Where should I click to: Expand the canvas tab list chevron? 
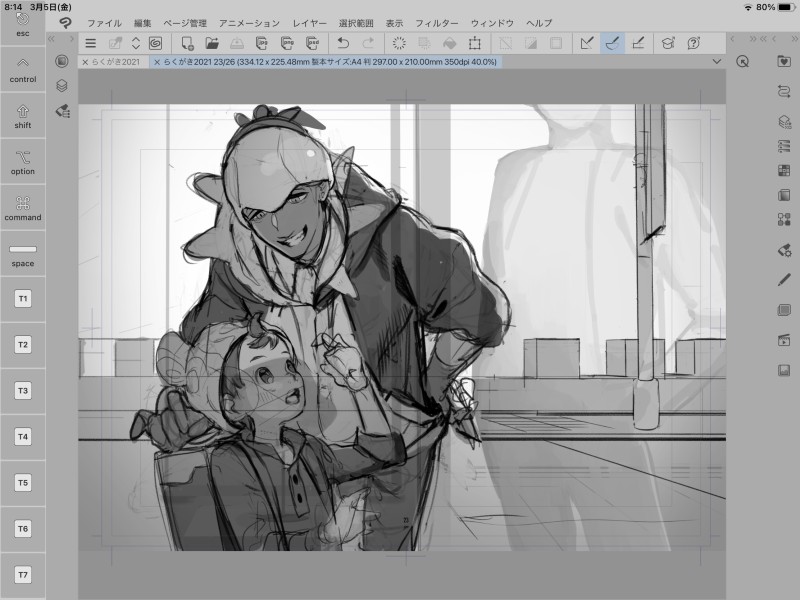(717, 62)
